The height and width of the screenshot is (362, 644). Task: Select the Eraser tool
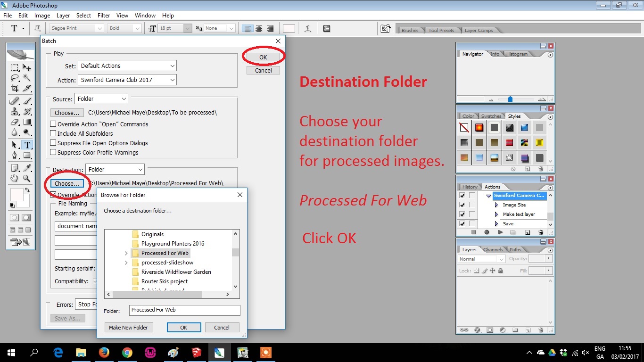pyautogui.click(x=15, y=122)
